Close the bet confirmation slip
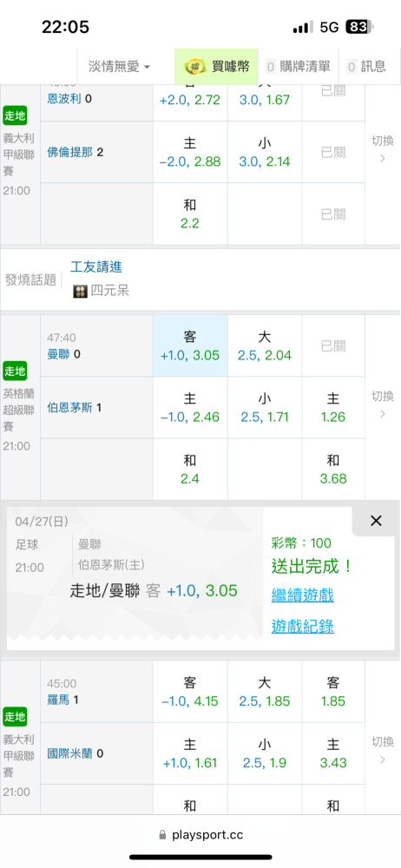This screenshot has width=401, height=868. point(376,520)
